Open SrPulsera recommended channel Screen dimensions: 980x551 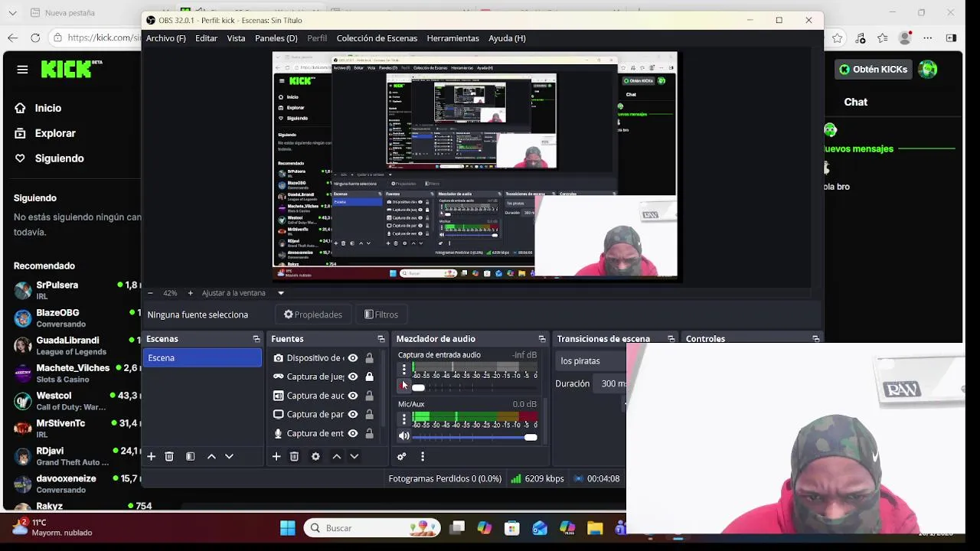tap(77, 290)
